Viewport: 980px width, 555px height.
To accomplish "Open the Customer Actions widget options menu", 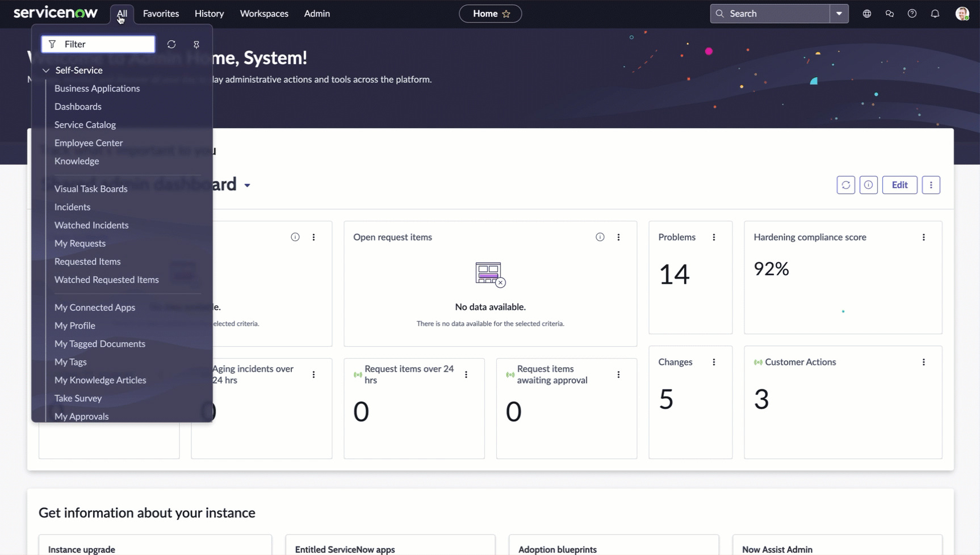I will (x=924, y=362).
